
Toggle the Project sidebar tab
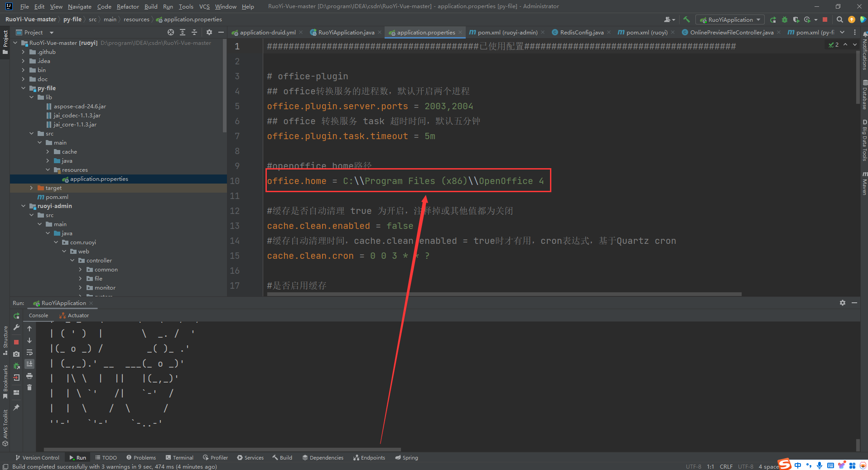[x=5, y=42]
